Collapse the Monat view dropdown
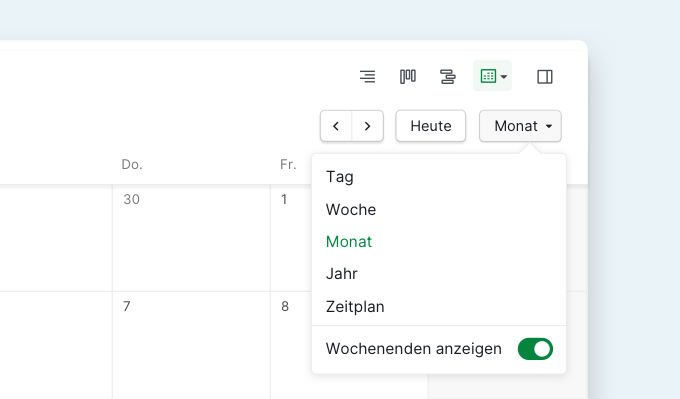Image resolution: width=680 pixels, height=399 pixels. coord(520,126)
